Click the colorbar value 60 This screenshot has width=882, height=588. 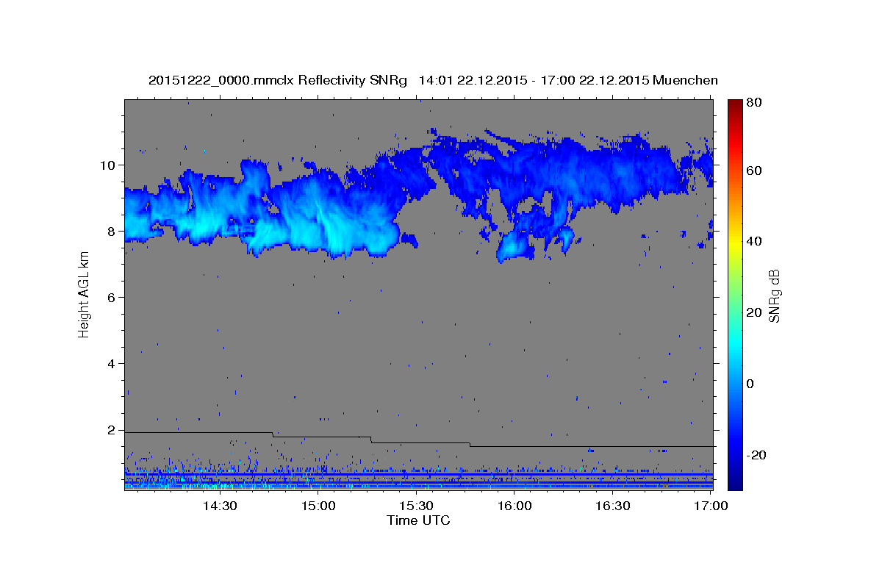coord(753,171)
